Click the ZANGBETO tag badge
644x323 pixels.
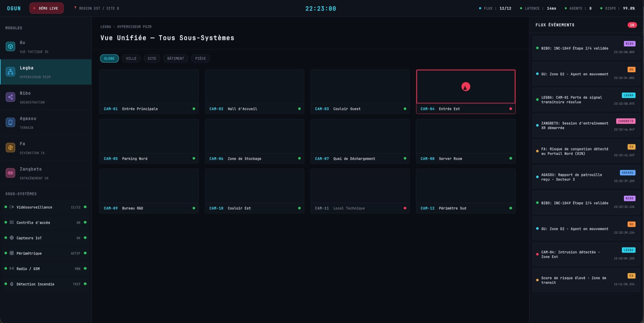(x=626, y=121)
